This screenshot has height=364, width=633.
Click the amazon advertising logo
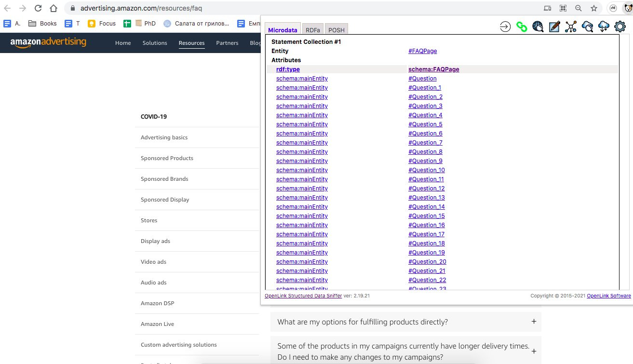48,42
